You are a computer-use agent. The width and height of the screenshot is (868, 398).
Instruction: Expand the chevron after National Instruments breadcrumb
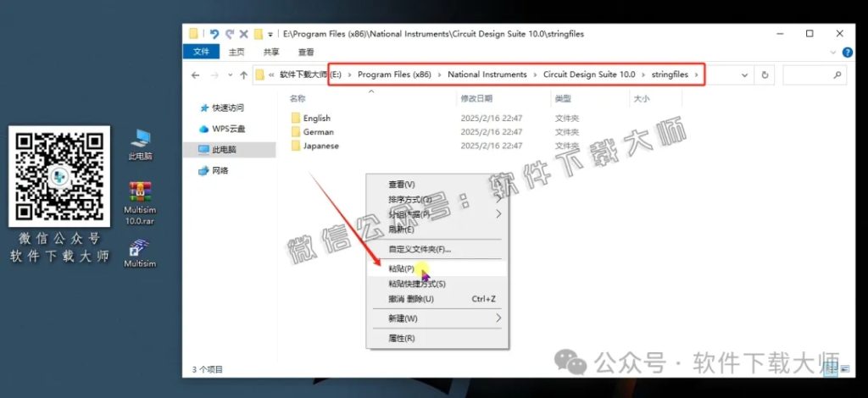click(536, 75)
